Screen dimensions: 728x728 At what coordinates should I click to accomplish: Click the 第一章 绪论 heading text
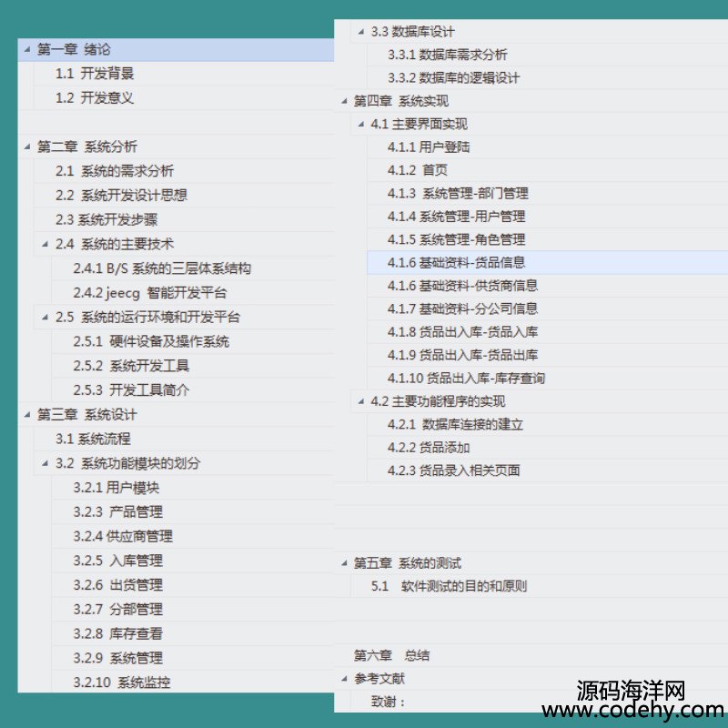tap(74, 49)
